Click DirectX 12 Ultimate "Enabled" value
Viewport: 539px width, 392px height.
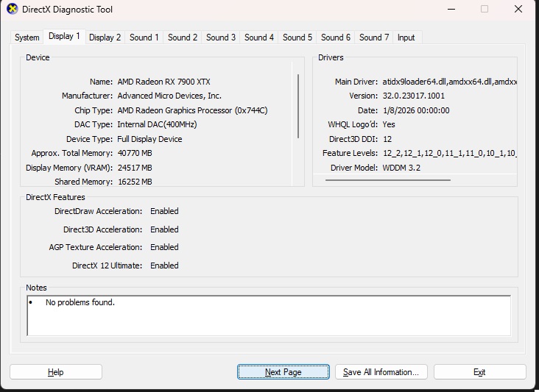[x=164, y=266]
